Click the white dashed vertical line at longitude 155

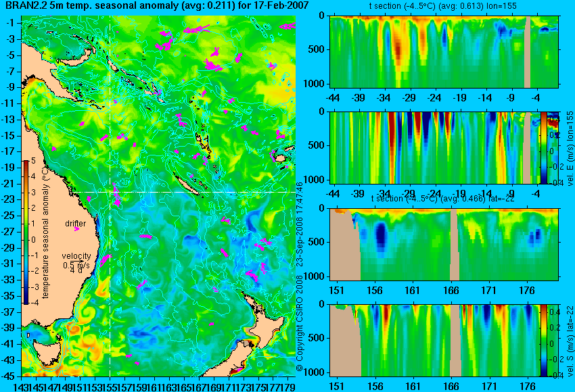point(110,196)
